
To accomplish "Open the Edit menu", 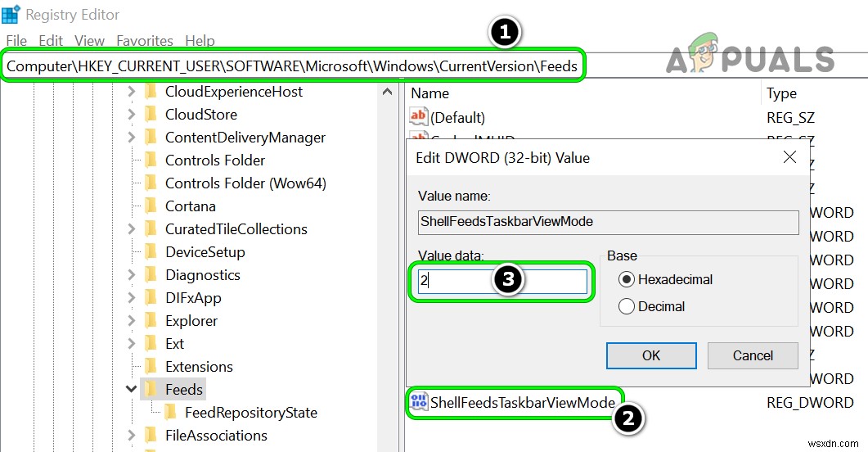I will (x=51, y=40).
